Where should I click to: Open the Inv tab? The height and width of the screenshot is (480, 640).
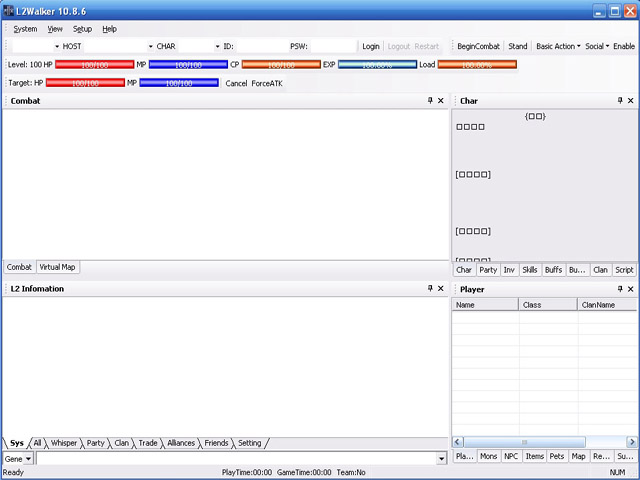[x=509, y=270]
